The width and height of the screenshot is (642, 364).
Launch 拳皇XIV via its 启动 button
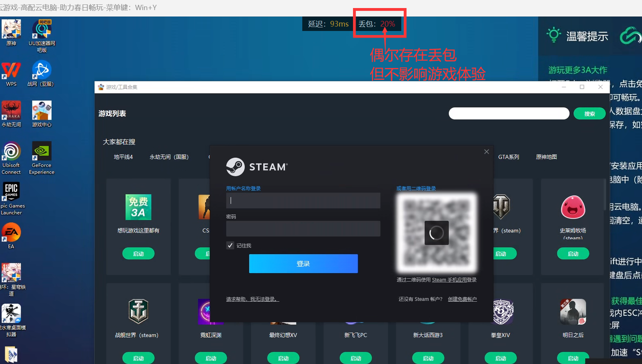[x=501, y=358]
